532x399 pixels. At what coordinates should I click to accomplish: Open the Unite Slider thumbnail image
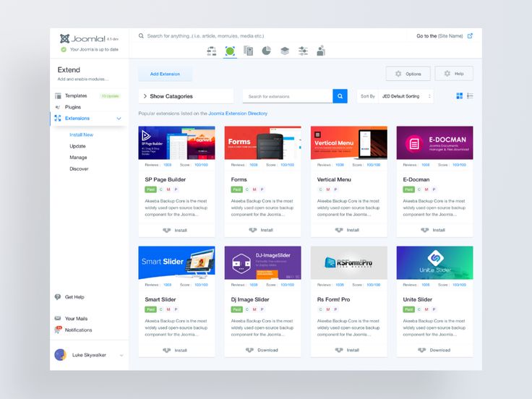[434, 262]
